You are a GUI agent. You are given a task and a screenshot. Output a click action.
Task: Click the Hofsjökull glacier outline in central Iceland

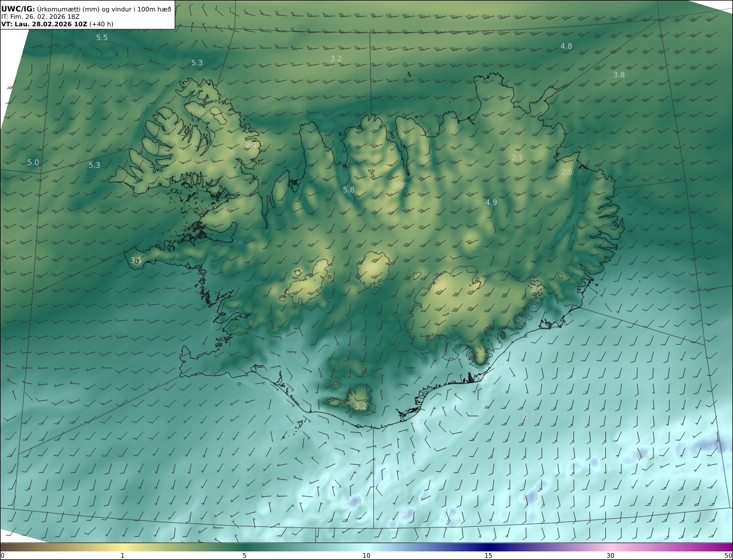click(x=373, y=268)
